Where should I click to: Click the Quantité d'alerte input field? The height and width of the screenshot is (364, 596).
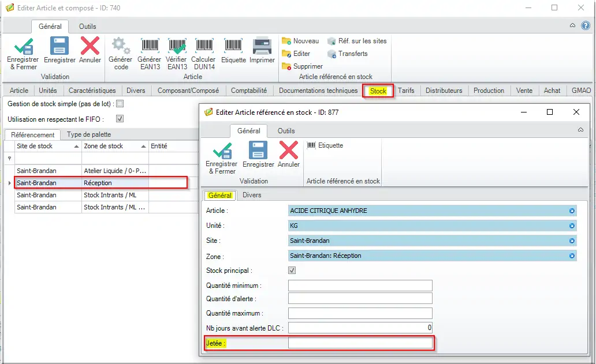(360, 298)
